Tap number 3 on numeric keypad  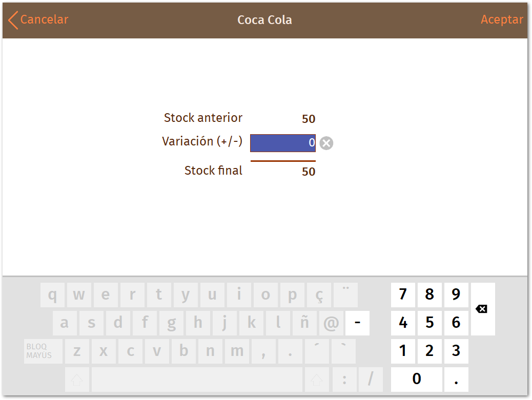click(x=456, y=351)
